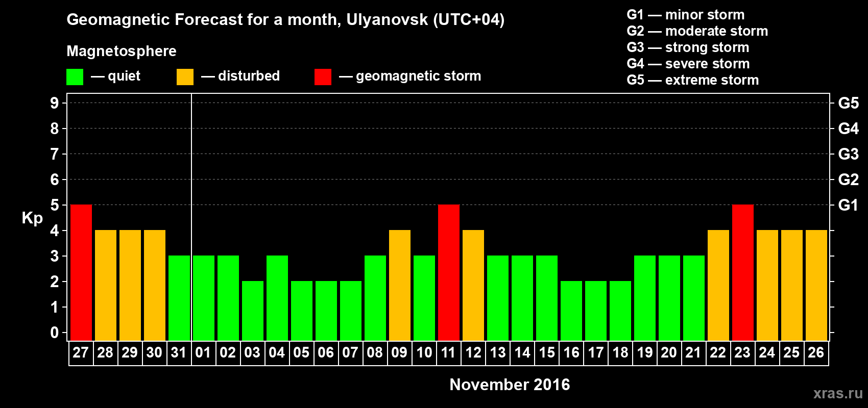
Task: Click the Kp axis title
Action: [x=32, y=218]
